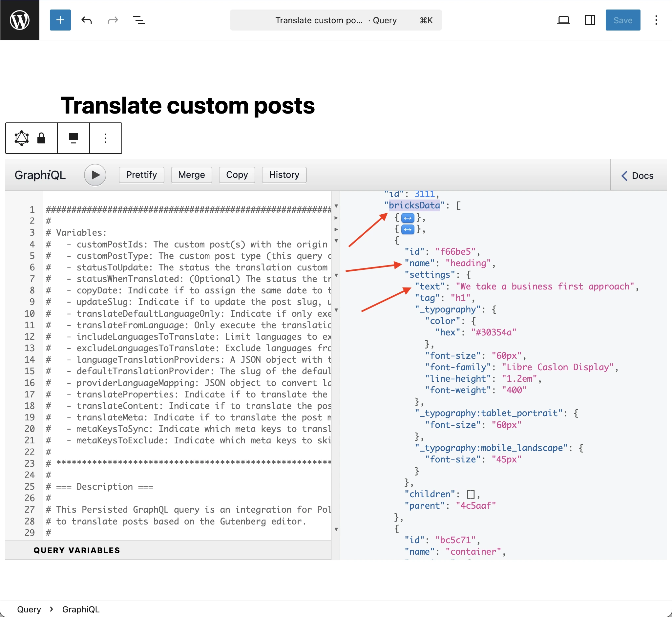Click the redo arrow icon
The height and width of the screenshot is (617, 672).
(x=113, y=20)
